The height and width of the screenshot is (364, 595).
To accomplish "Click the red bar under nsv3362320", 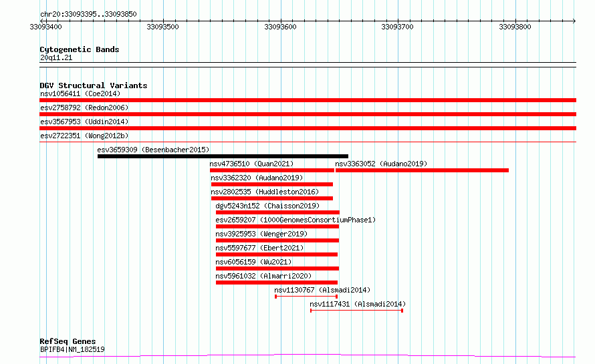I will (272, 184).
